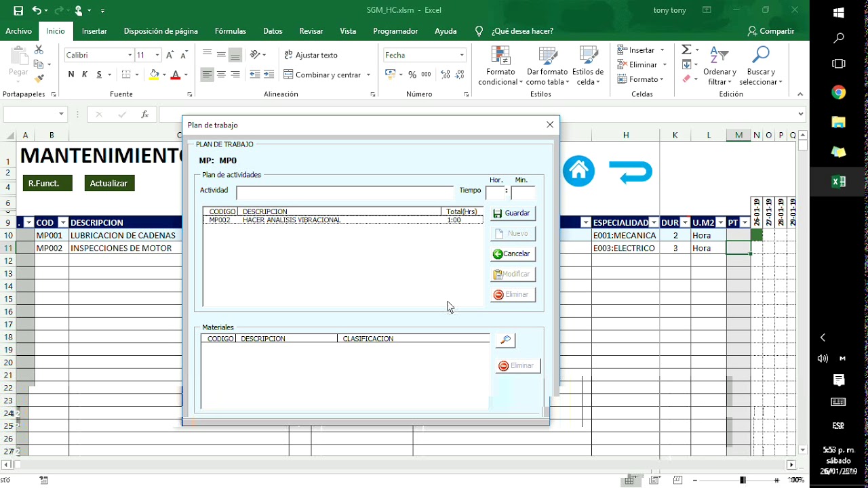Open the font size 11 dropdown
Screen dimensions: 868x488
(x=157, y=55)
